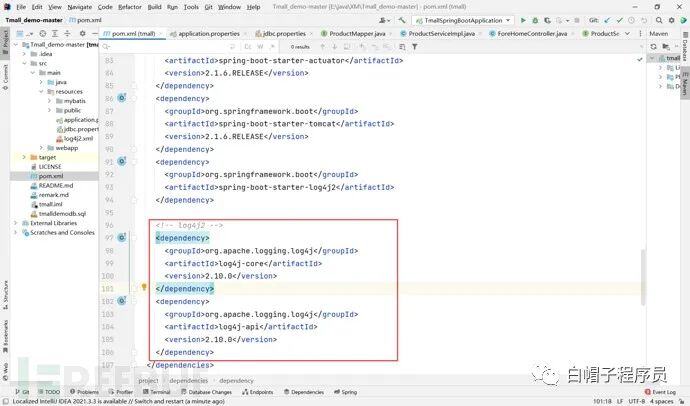Expand the target folder
Screen dimensions: 690x406
[x=24, y=157]
